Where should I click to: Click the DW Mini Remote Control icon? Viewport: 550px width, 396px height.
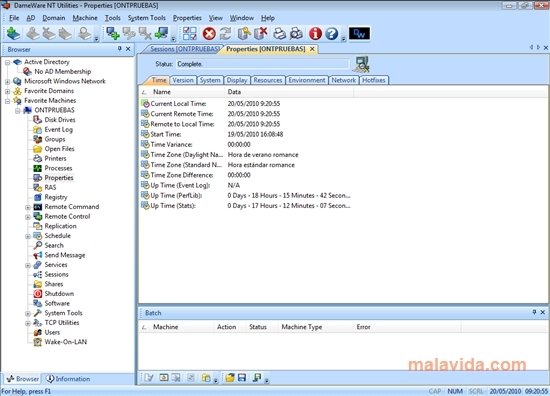click(360, 34)
